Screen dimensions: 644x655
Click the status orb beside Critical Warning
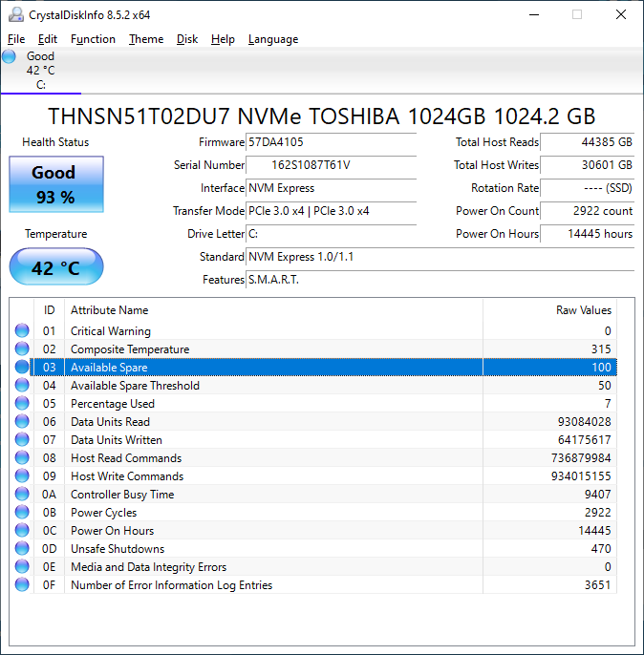pos(22,331)
